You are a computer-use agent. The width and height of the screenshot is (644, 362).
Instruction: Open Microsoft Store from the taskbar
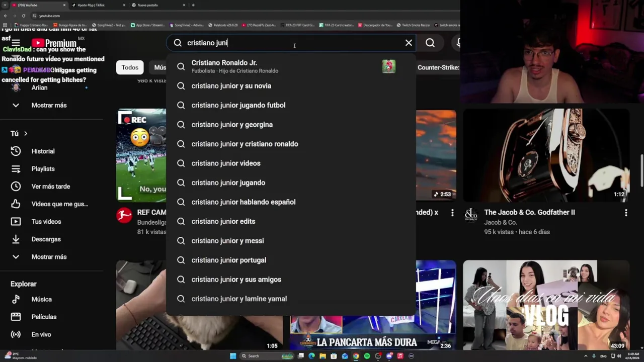334,356
